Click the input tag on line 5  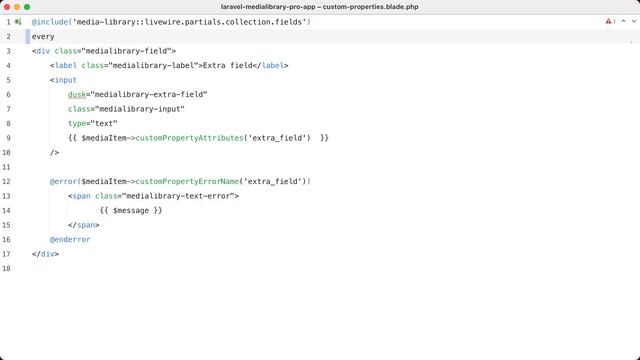pos(63,80)
